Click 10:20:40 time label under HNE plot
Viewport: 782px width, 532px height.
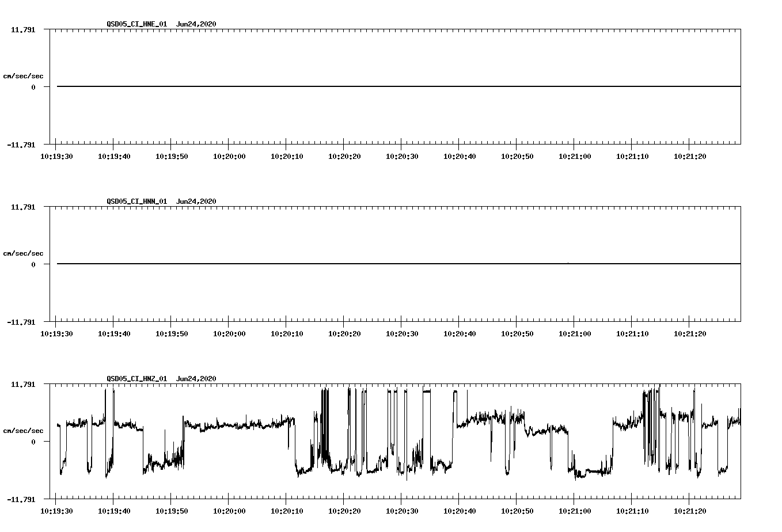tap(460, 156)
